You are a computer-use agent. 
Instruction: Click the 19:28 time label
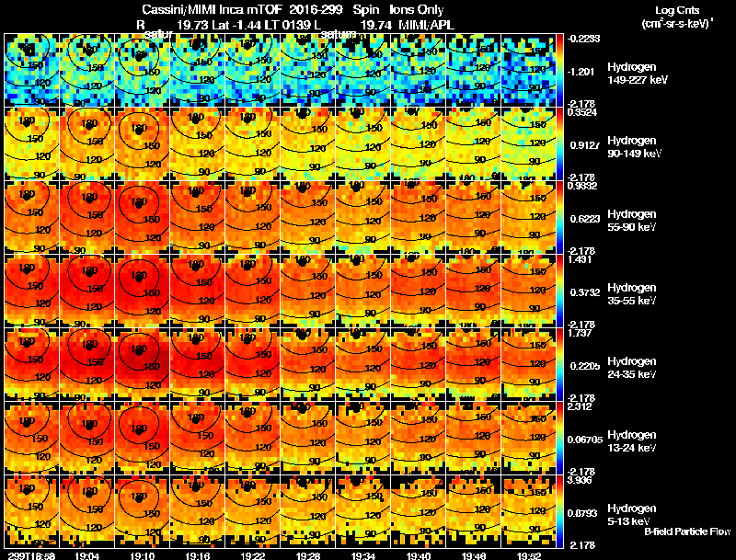(308, 555)
